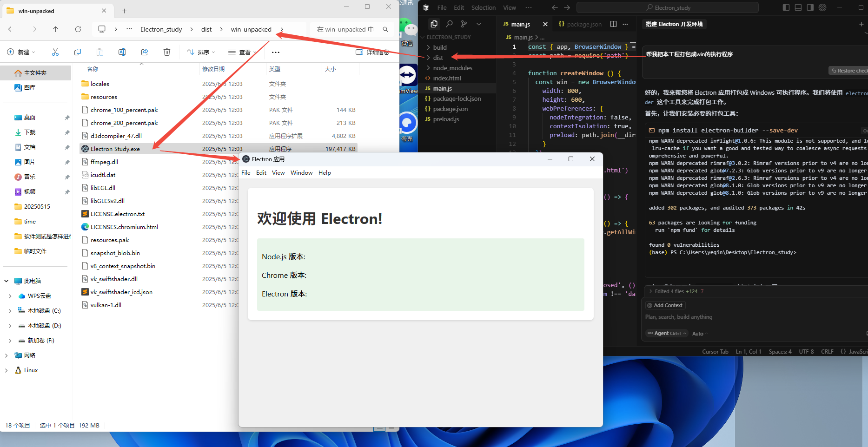Click the Copy icon in File Explorer toolbar
Viewport: 868px width, 447px height.
click(x=78, y=52)
